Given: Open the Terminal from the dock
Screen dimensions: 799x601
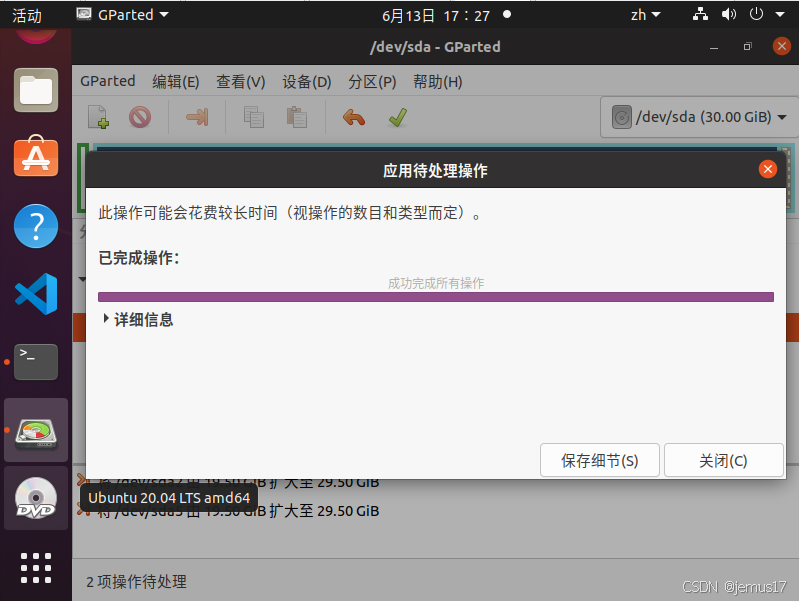Looking at the screenshot, I should point(36,362).
